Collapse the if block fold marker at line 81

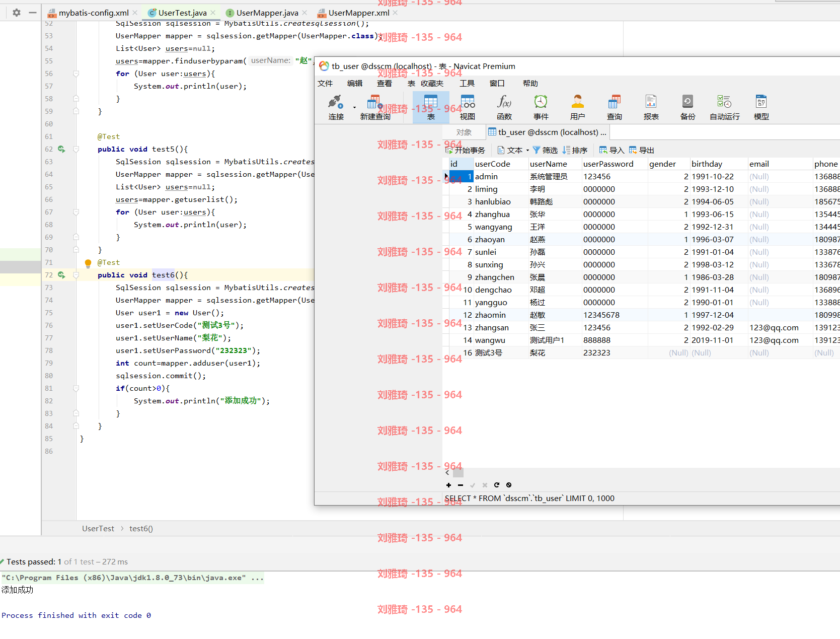point(76,388)
